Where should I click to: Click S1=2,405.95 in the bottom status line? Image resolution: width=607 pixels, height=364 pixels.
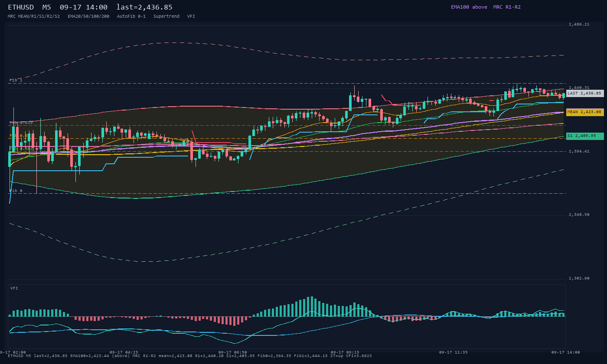click(x=241, y=356)
